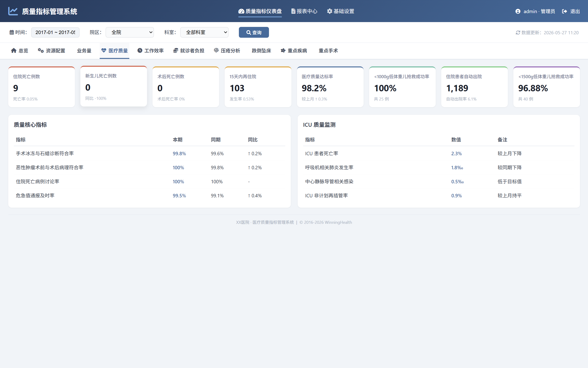Click the 危急值通报及时率 row label
This screenshot has width=588, height=368.
(x=35, y=196)
